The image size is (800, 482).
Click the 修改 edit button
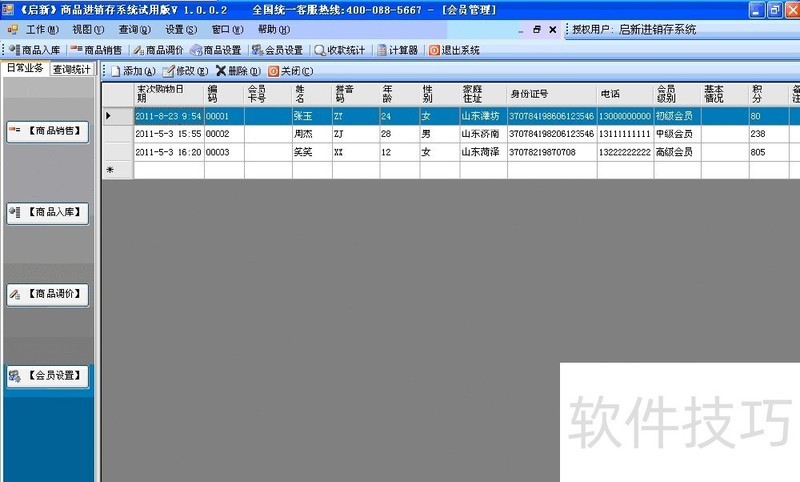[x=187, y=71]
